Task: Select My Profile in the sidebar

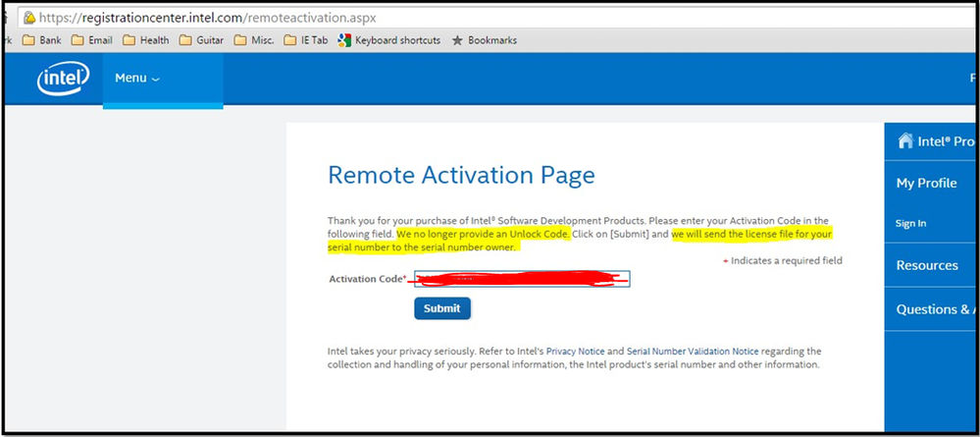Action: [926, 184]
